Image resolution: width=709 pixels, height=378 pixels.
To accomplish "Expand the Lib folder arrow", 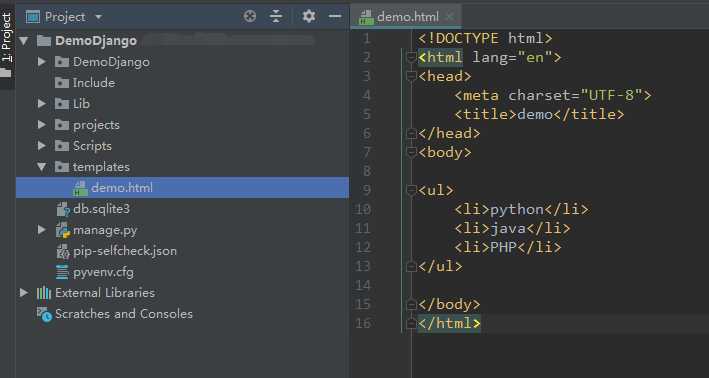I will tap(42, 104).
